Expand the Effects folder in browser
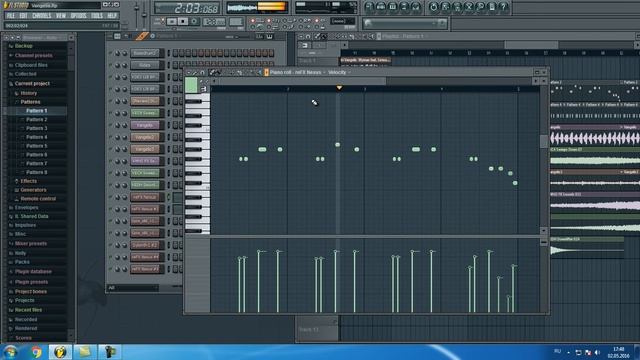Screen dimensions: 640x360 pyautogui.click(x=28, y=181)
